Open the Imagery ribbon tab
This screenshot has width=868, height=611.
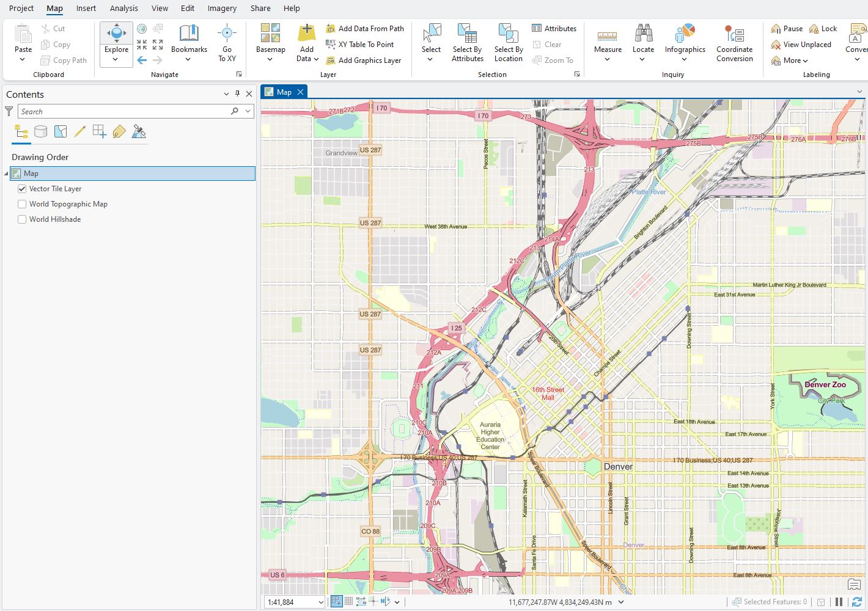[222, 8]
